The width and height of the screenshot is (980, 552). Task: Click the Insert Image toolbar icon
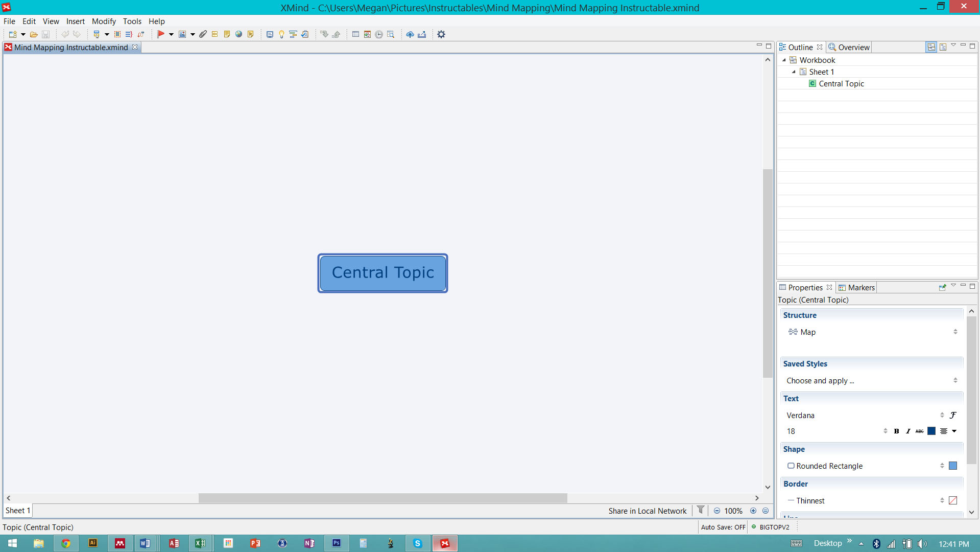tap(182, 34)
